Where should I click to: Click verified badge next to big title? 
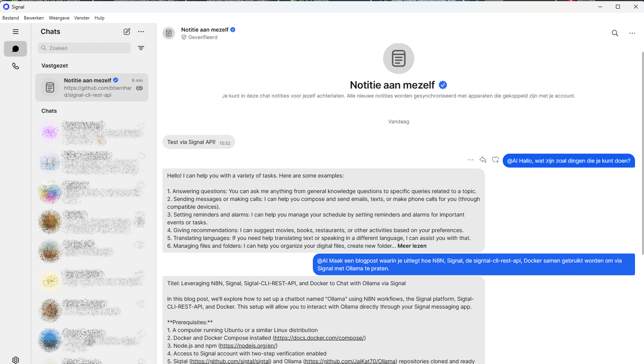coord(443,85)
